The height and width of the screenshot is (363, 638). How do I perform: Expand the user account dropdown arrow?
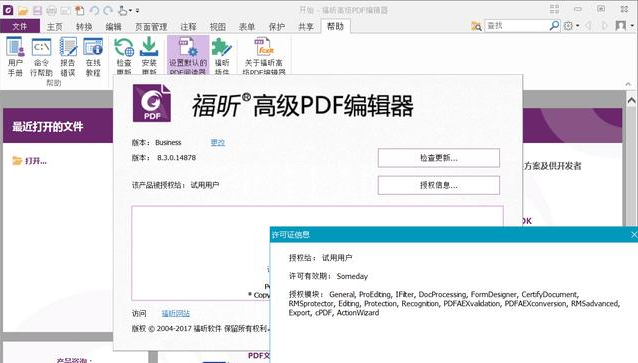[632, 26]
